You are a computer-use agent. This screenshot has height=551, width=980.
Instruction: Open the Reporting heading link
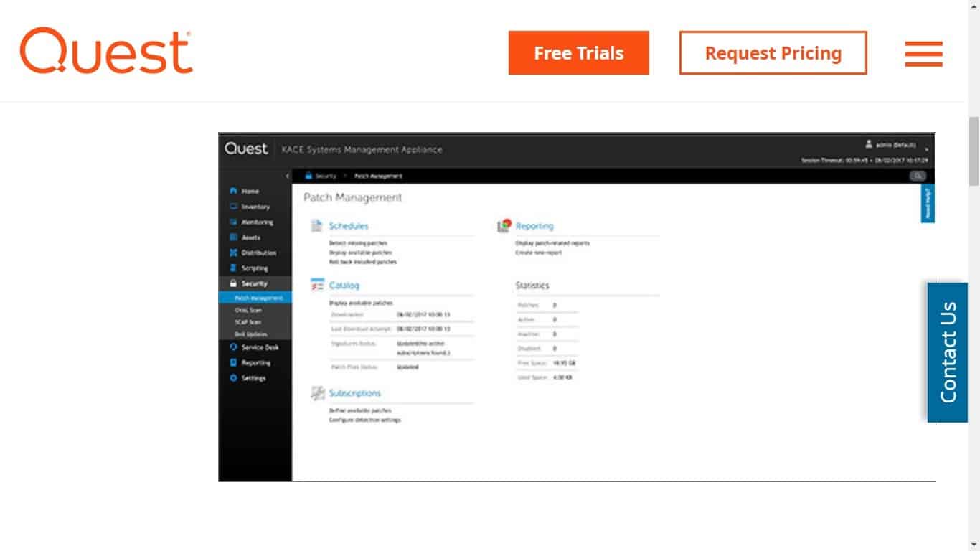point(534,226)
